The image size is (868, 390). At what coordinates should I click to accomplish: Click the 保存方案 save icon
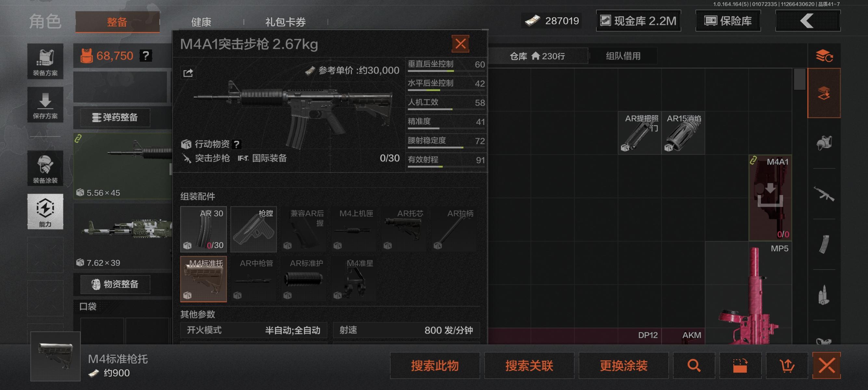(45, 105)
